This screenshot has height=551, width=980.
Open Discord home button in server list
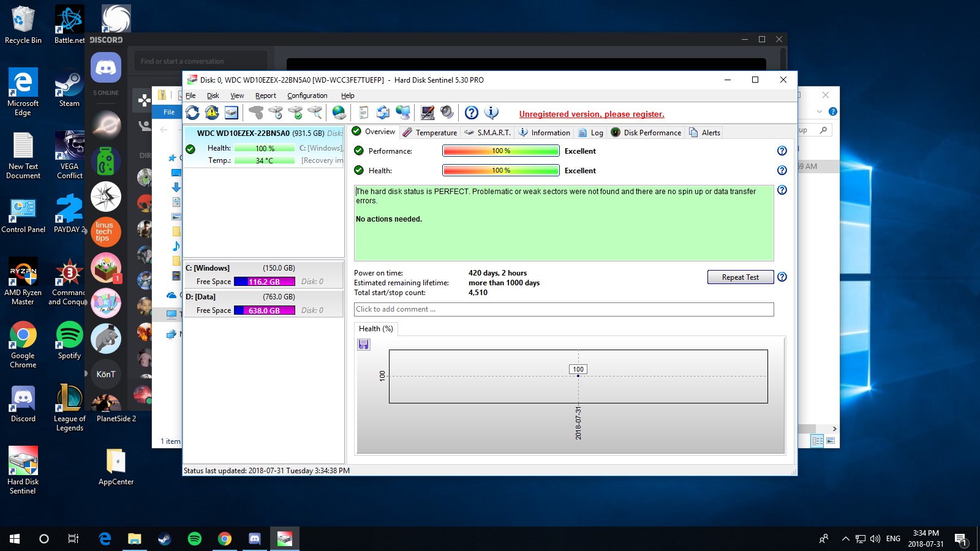tap(106, 67)
